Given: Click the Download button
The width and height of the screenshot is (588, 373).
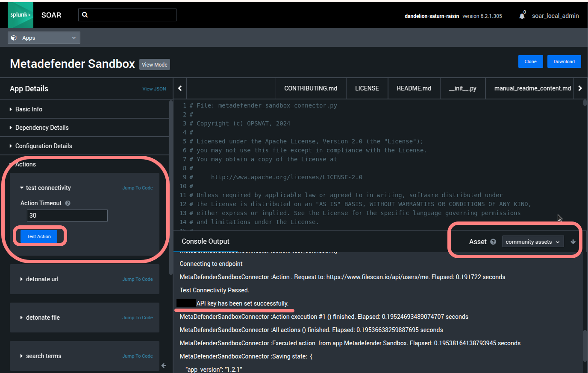Looking at the screenshot, I should tap(564, 61).
